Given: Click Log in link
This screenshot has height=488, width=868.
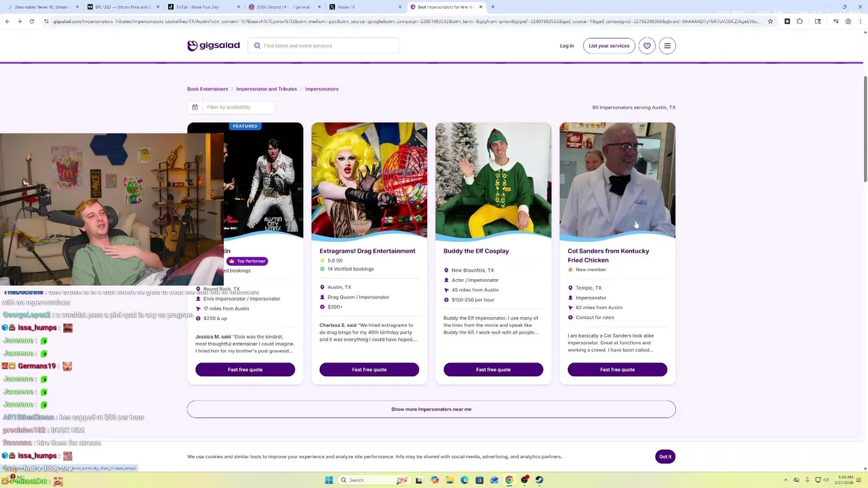Looking at the screenshot, I should [x=567, y=46].
